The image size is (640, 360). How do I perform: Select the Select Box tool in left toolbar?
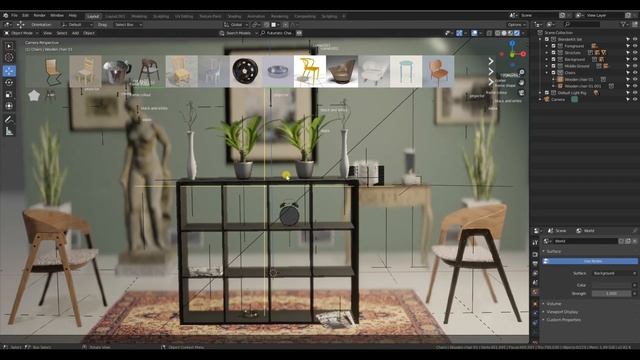point(9,46)
